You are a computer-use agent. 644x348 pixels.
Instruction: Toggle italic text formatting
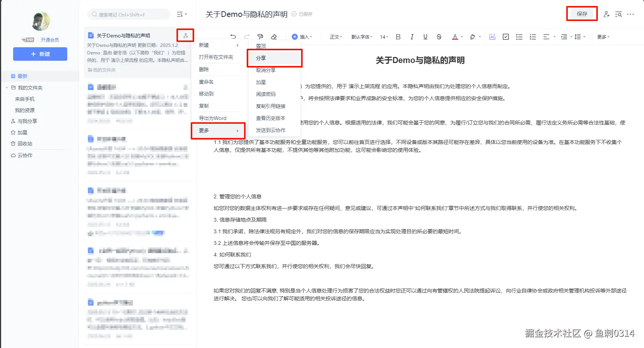412,37
